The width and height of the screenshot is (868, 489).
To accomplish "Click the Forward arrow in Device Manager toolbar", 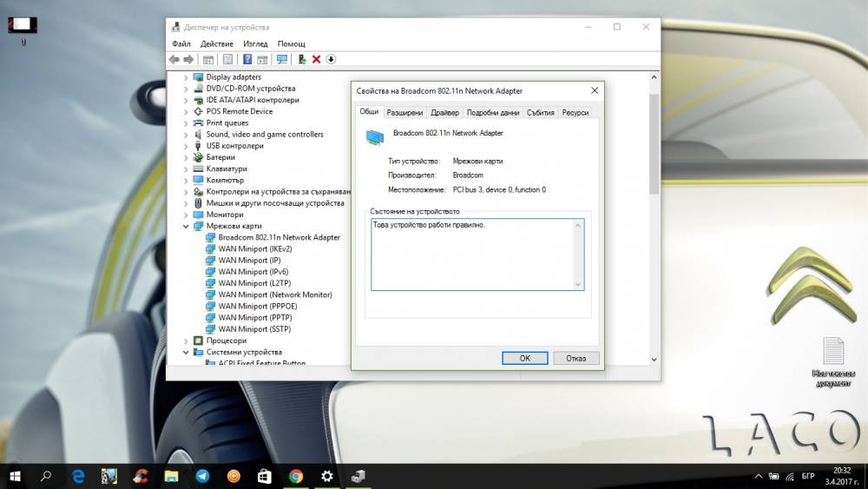I will click(188, 59).
